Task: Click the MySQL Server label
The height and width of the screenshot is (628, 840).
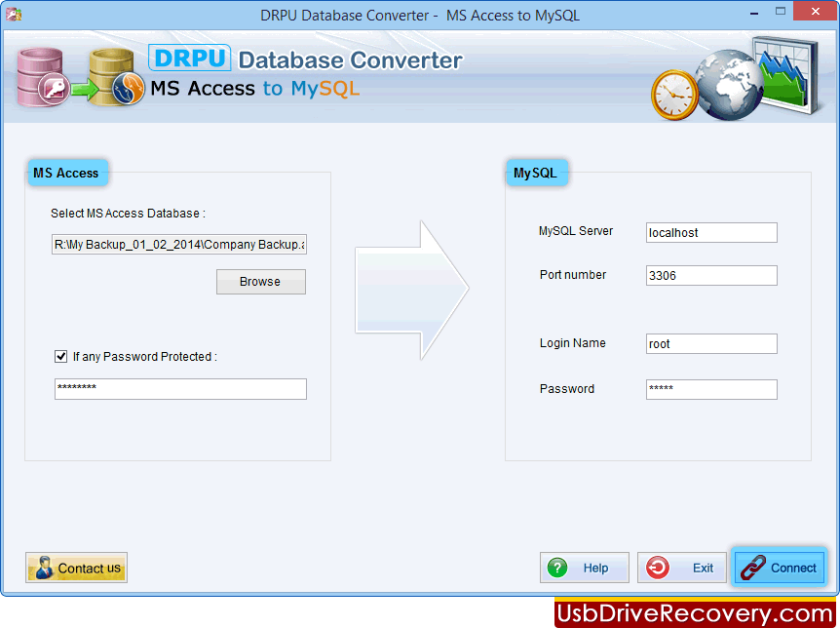Action: (576, 231)
